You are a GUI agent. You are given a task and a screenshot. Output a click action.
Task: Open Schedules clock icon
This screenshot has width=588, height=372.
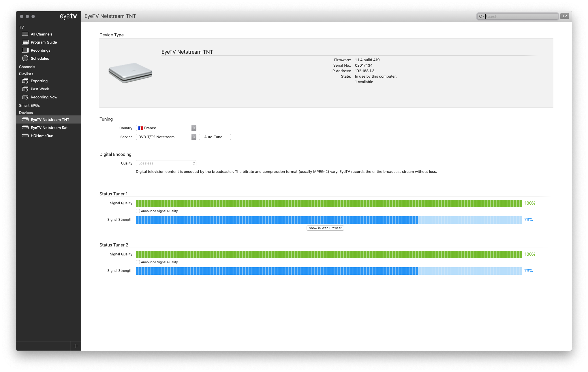pos(25,58)
